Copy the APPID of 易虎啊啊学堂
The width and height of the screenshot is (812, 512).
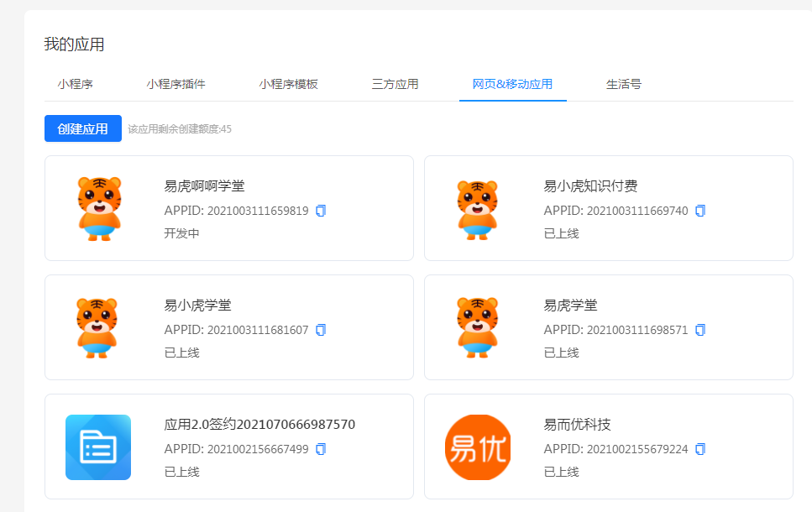point(320,212)
